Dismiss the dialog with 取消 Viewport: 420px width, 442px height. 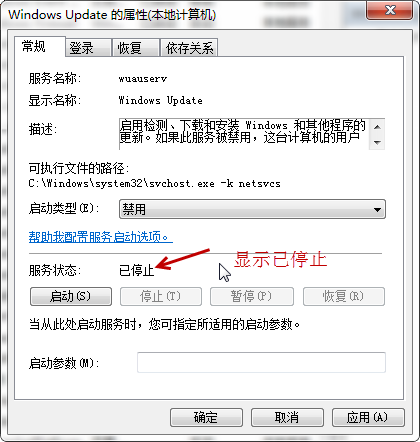point(287,417)
